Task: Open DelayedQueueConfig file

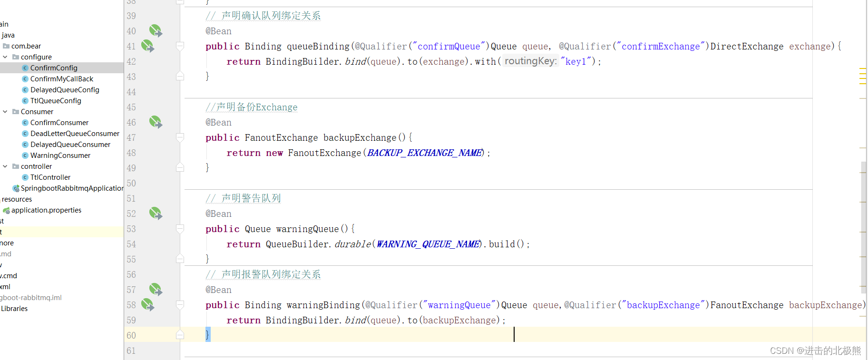Action: (x=65, y=90)
